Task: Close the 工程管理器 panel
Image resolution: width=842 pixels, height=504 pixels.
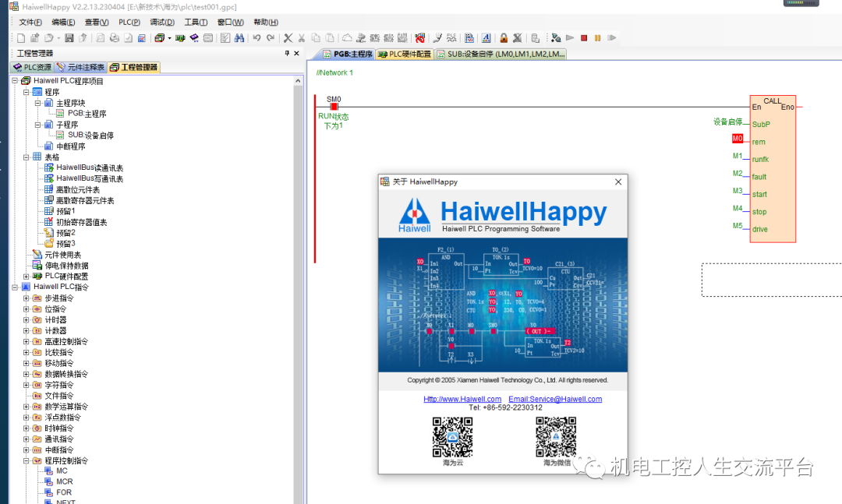Action: point(296,53)
